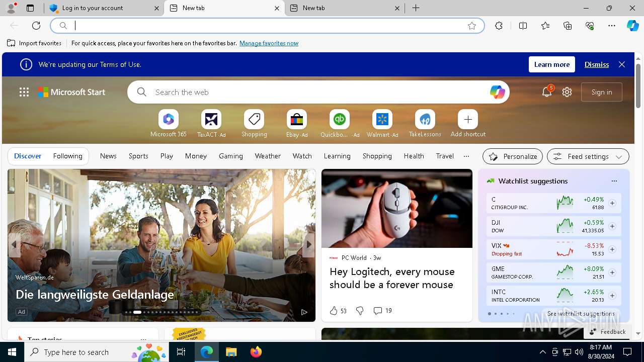644x362 pixels.
Task: Open Task View on the taskbar
Action: 181,352
